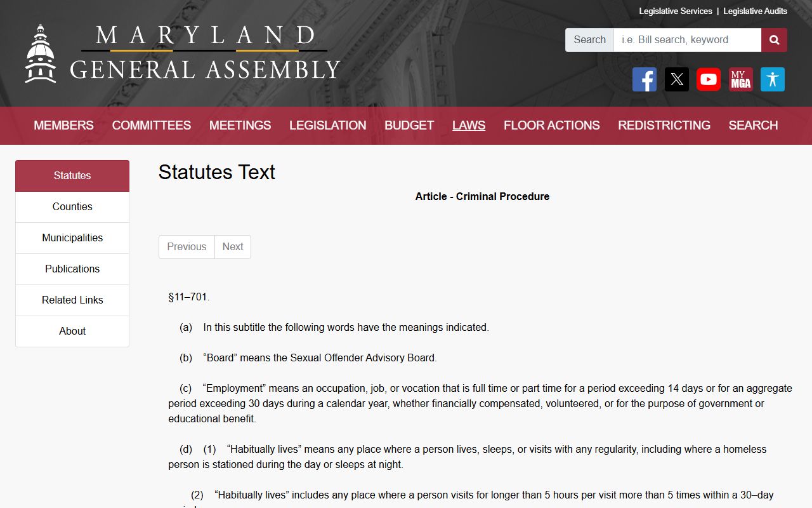812x508 pixels.
Task: Open the Members menu
Action: click(63, 126)
